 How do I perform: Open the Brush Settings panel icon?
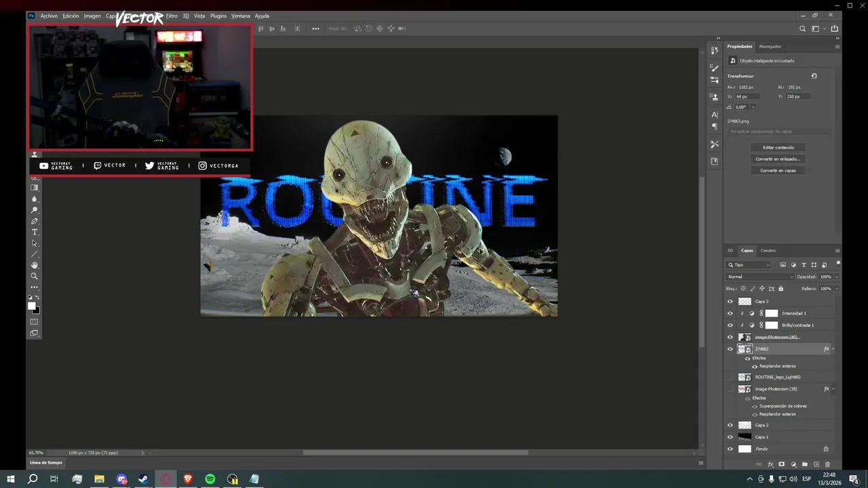click(714, 80)
